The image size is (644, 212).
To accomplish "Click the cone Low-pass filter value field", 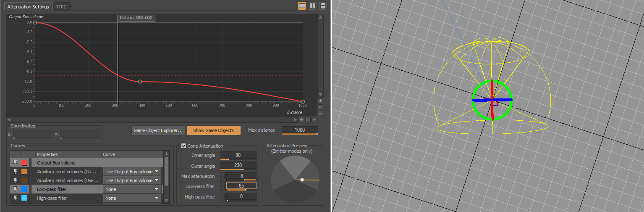I will [241, 186].
